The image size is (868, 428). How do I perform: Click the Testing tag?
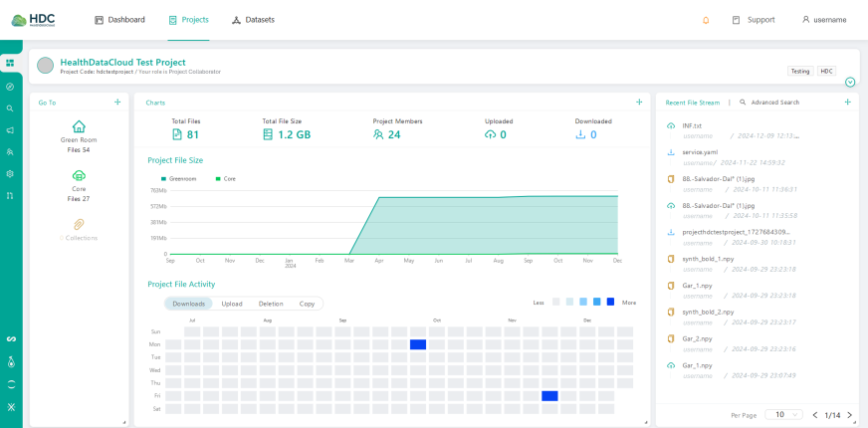click(800, 71)
